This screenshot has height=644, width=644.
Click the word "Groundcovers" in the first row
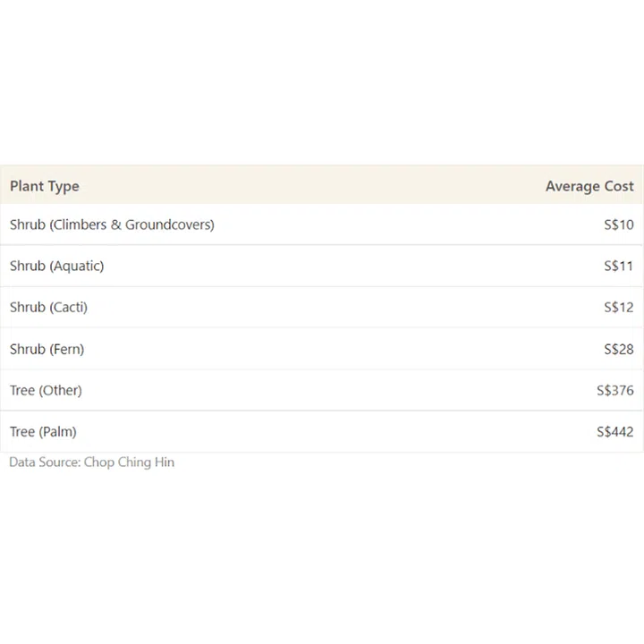(x=168, y=225)
